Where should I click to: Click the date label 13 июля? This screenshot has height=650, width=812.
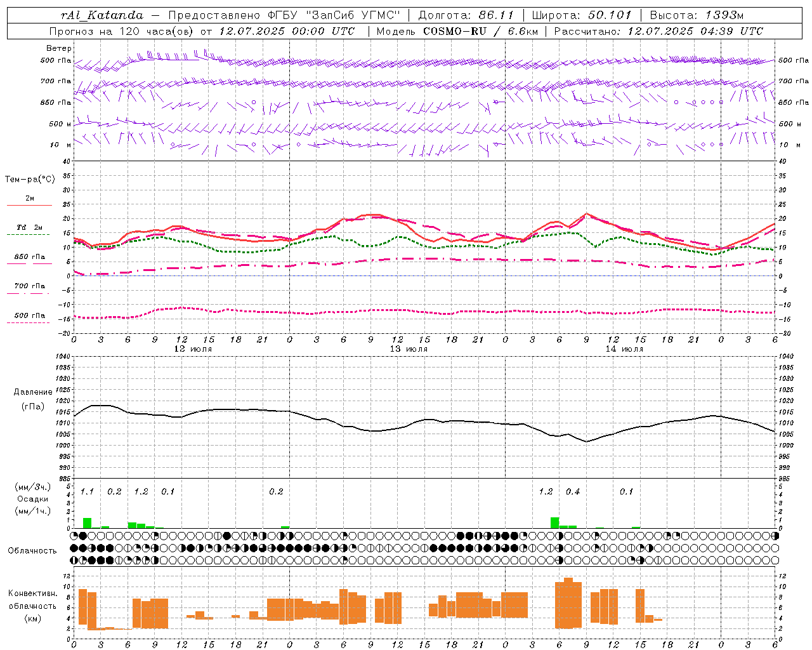(409, 348)
